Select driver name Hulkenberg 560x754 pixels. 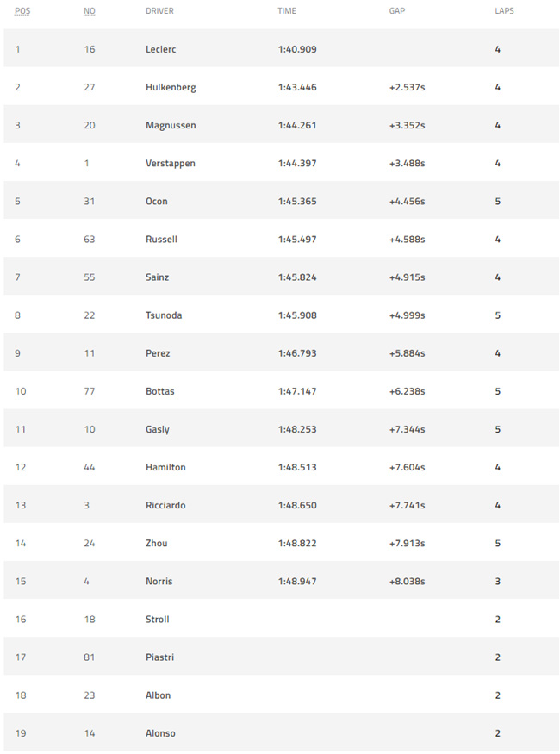(x=171, y=88)
